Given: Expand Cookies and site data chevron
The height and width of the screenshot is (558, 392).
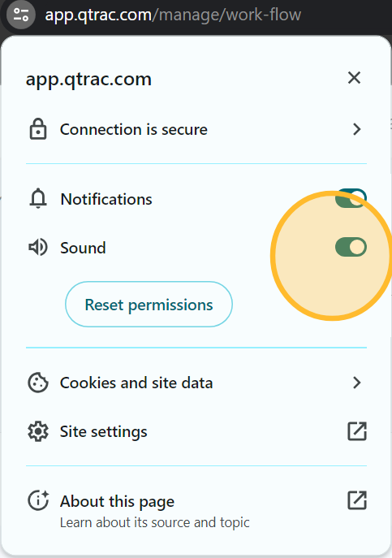Looking at the screenshot, I should click(357, 383).
